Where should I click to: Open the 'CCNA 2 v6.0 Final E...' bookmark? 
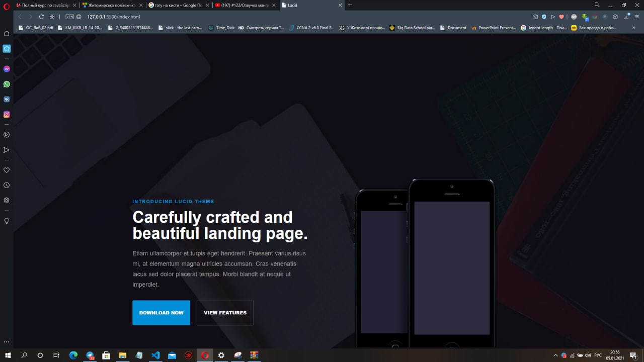(312, 28)
